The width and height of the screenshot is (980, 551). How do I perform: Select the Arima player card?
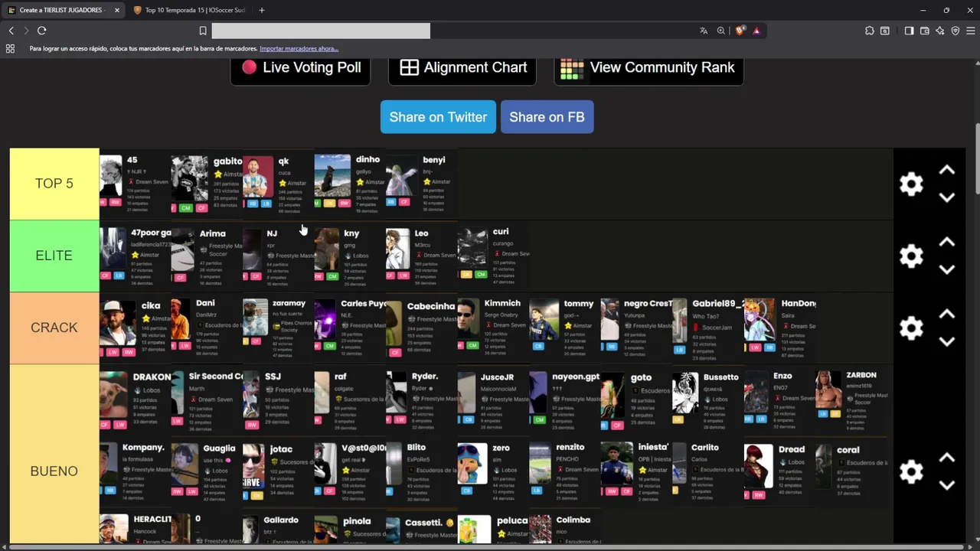click(x=207, y=256)
